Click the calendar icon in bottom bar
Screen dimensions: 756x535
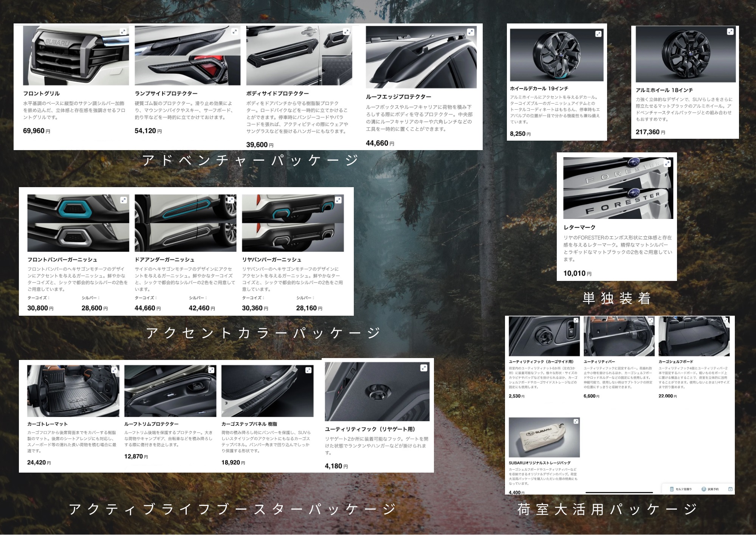(730, 489)
